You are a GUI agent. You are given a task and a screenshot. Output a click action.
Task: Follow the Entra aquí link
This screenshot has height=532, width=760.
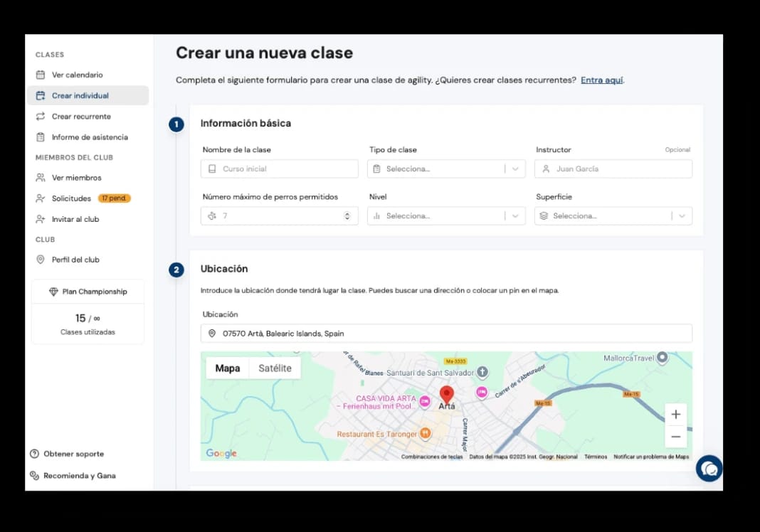[601, 80]
